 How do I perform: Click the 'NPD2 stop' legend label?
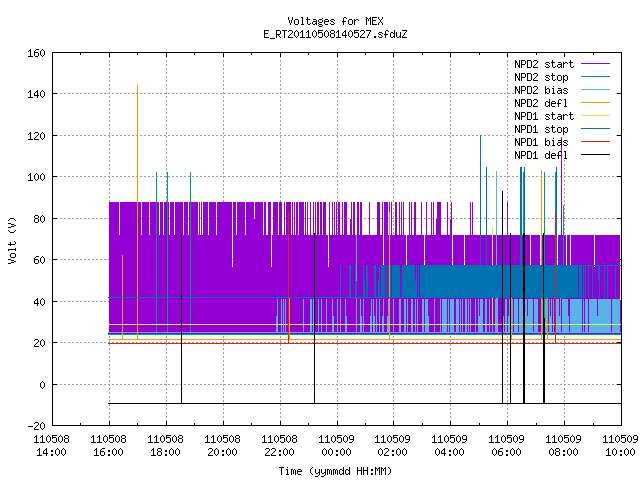[541, 77]
